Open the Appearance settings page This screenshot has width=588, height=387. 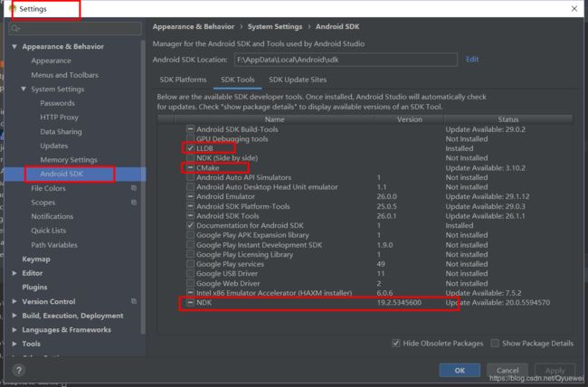pyautogui.click(x=51, y=61)
